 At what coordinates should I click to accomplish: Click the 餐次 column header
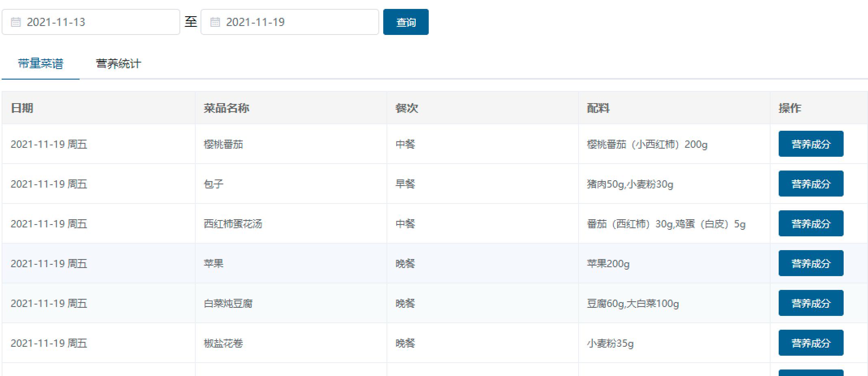tap(406, 108)
